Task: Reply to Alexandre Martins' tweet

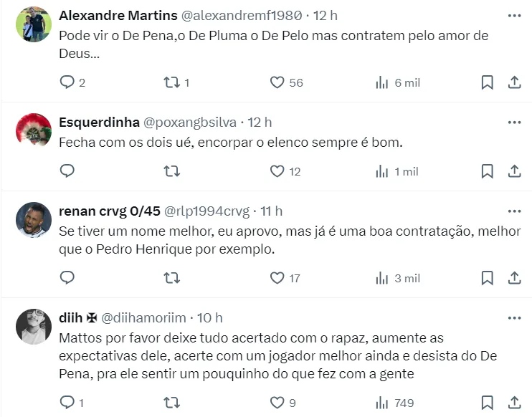Action: 67,82
